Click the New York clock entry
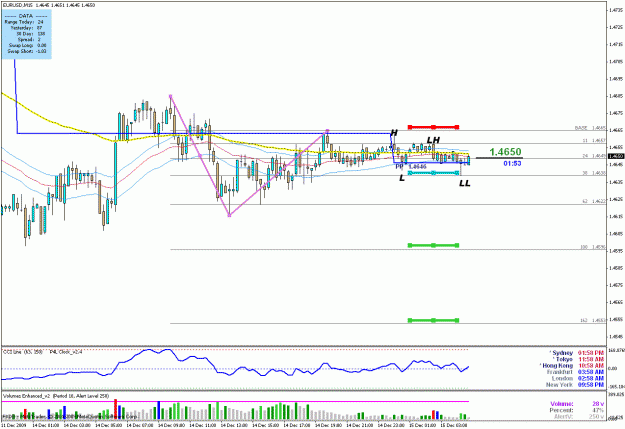The height and width of the screenshot is (429, 625). (x=575, y=385)
